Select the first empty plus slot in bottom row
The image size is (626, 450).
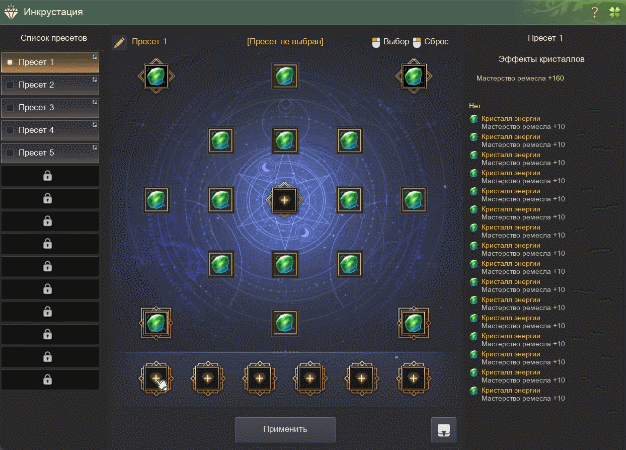click(x=156, y=378)
